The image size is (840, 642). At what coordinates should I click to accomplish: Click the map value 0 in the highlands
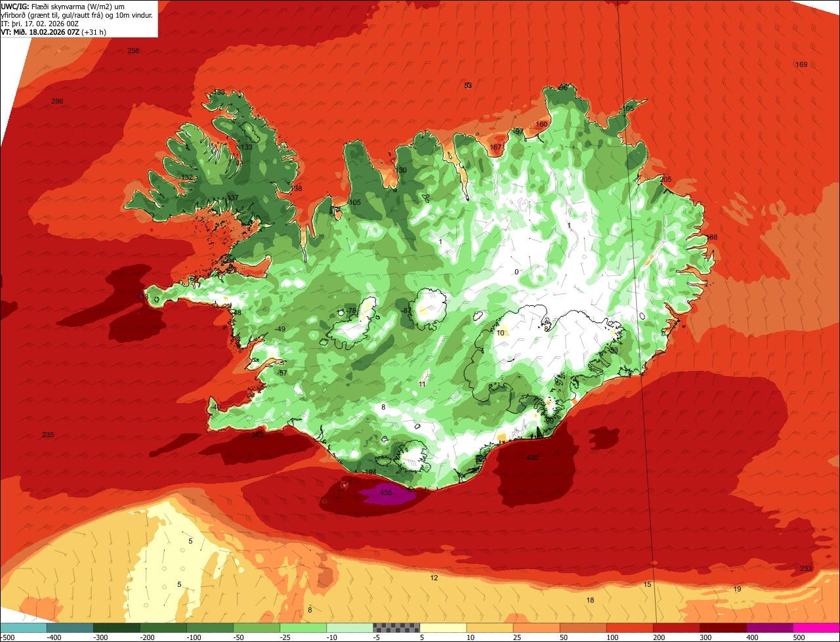(x=516, y=272)
